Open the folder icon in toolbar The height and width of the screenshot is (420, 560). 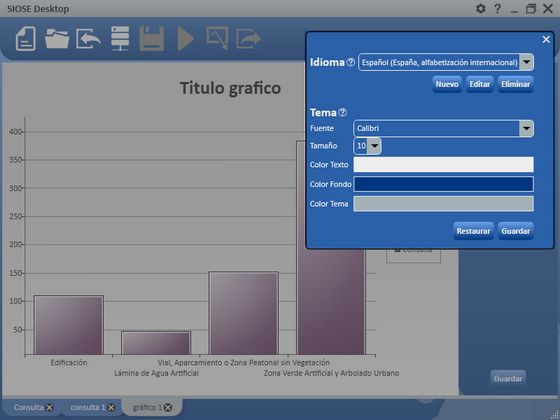[57, 39]
